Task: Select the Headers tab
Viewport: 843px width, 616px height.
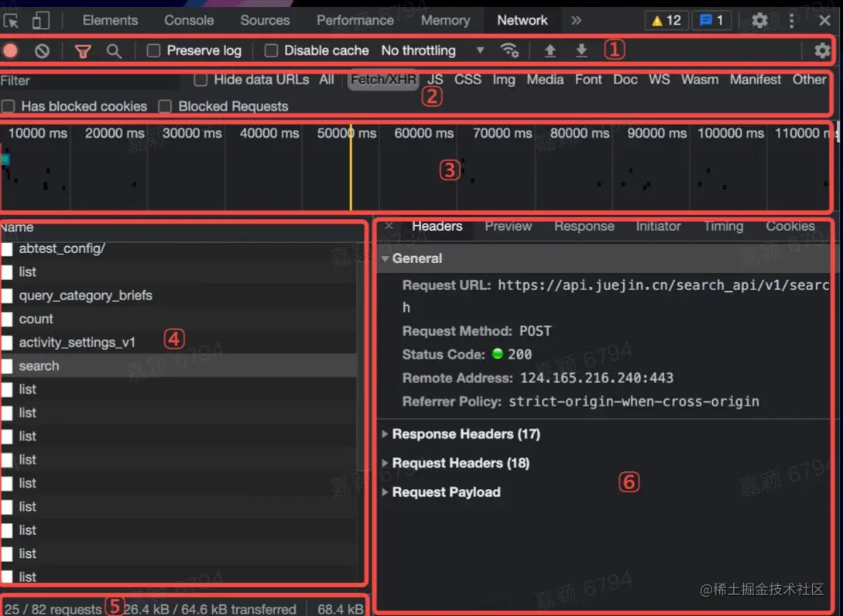Action: click(x=437, y=226)
